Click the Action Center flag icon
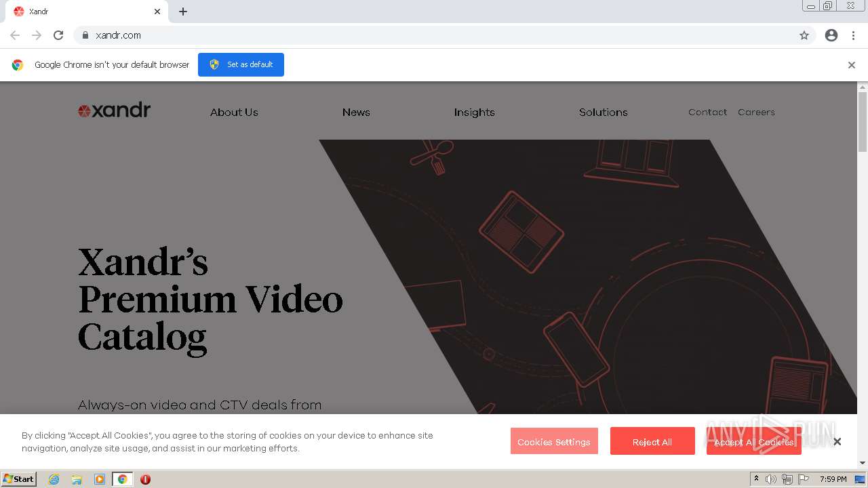The width and height of the screenshot is (868, 488). pyautogui.click(x=804, y=479)
